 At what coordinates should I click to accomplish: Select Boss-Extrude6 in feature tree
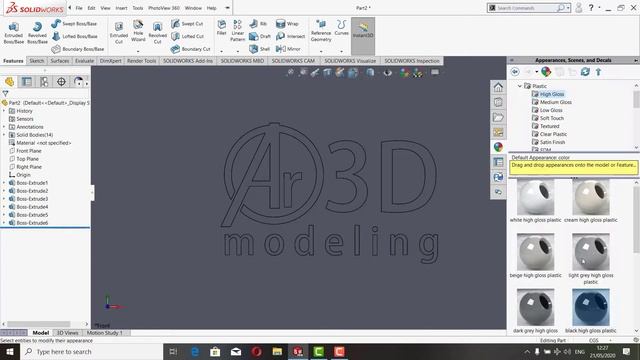tap(32, 223)
